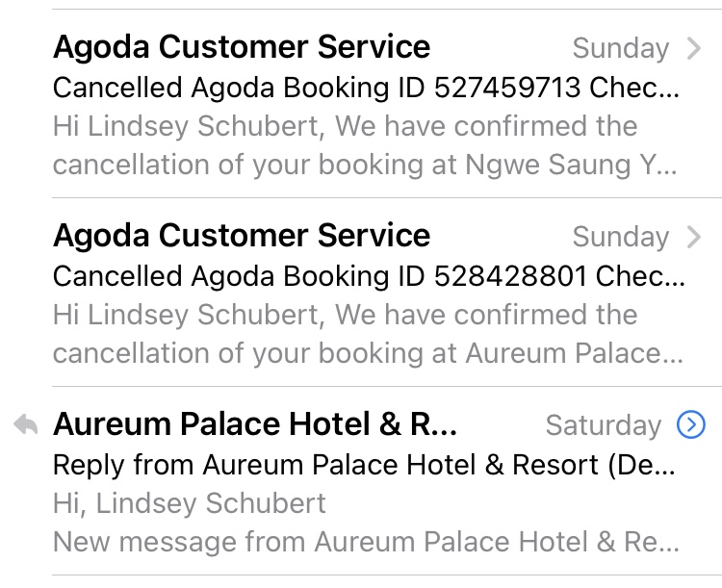Select subject line with Booking ID 527459713
This screenshot has height=588, width=722.
point(366,88)
